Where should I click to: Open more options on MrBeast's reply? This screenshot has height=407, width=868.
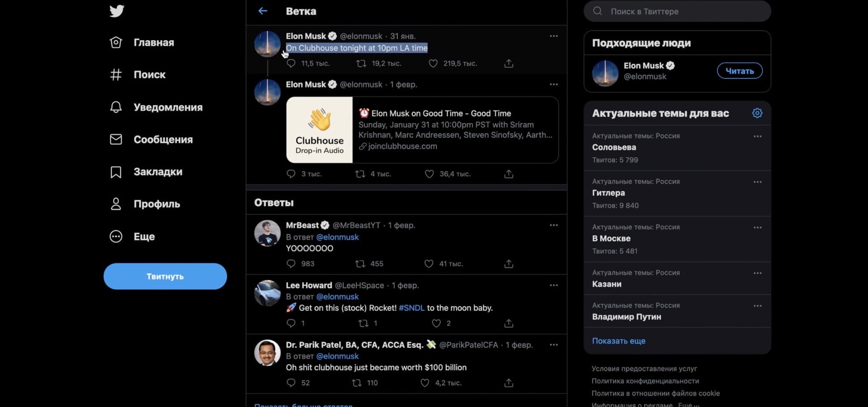point(554,225)
